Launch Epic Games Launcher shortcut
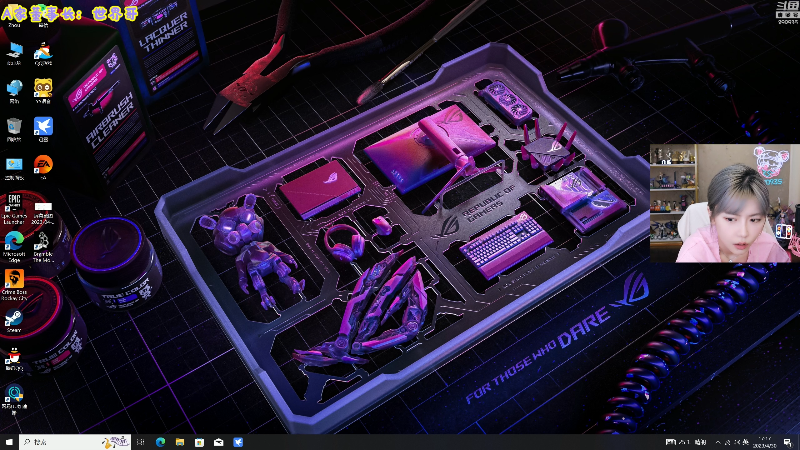This screenshot has height=450, width=800. tap(14, 209)
